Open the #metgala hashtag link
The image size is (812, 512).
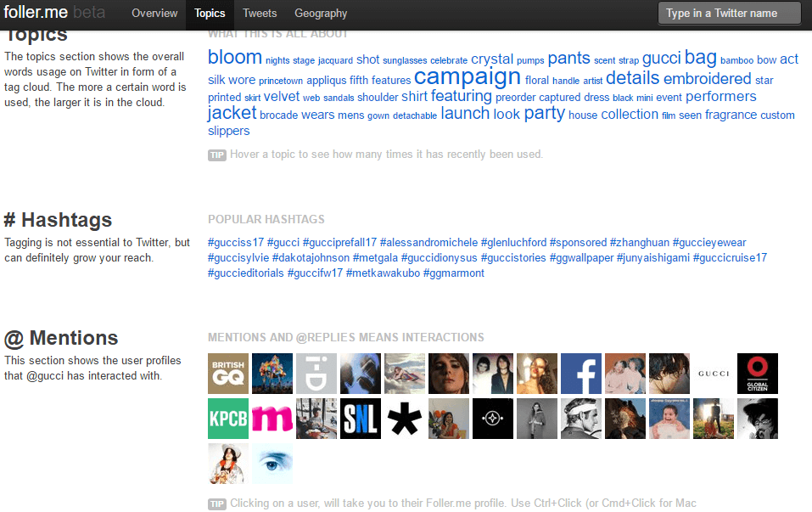click(376, 258)
